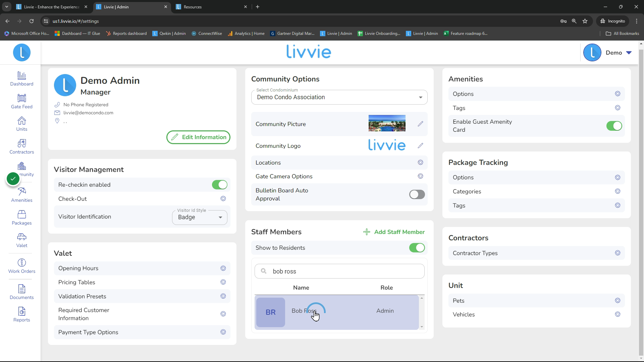This screenshot has width=644, height=362.
Task: Open the Select Condominium dropdown
Action: click(339, 97)
